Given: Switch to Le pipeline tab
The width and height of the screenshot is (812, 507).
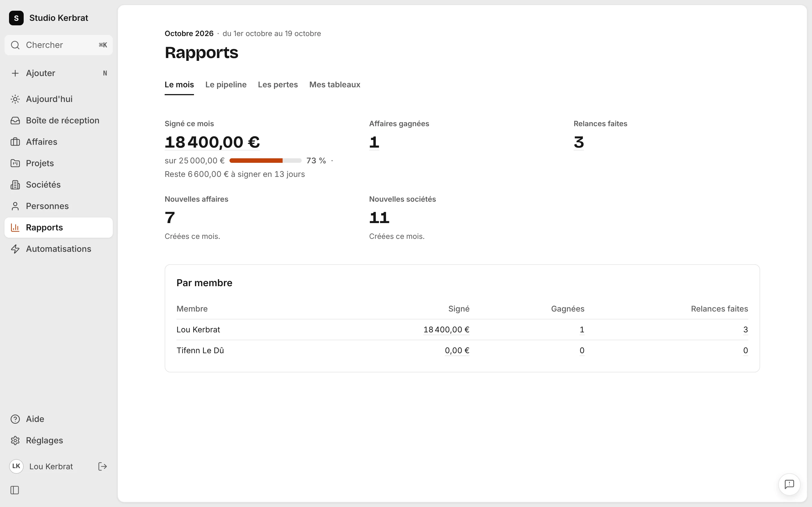Looking at the screenshot, I should click(x=226, y=84).
